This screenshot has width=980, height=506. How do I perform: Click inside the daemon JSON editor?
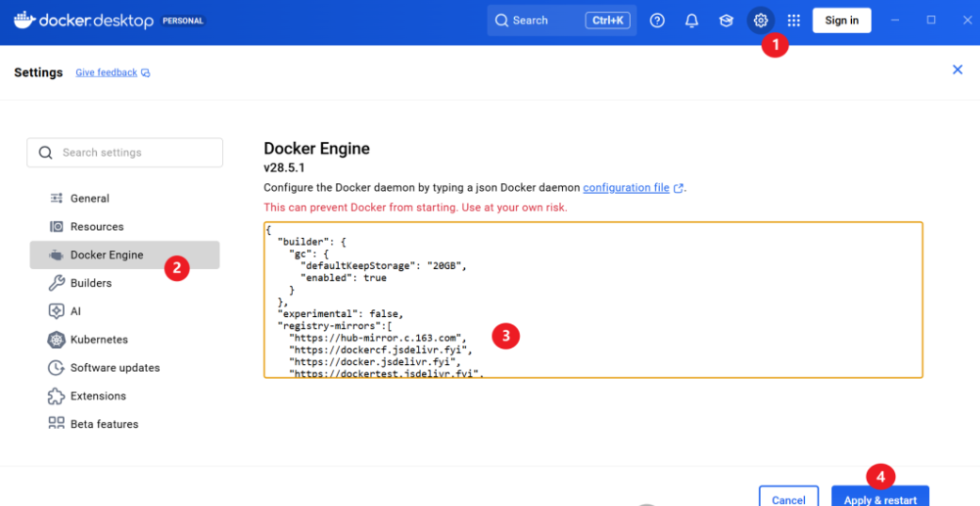[x=593, y=300]
